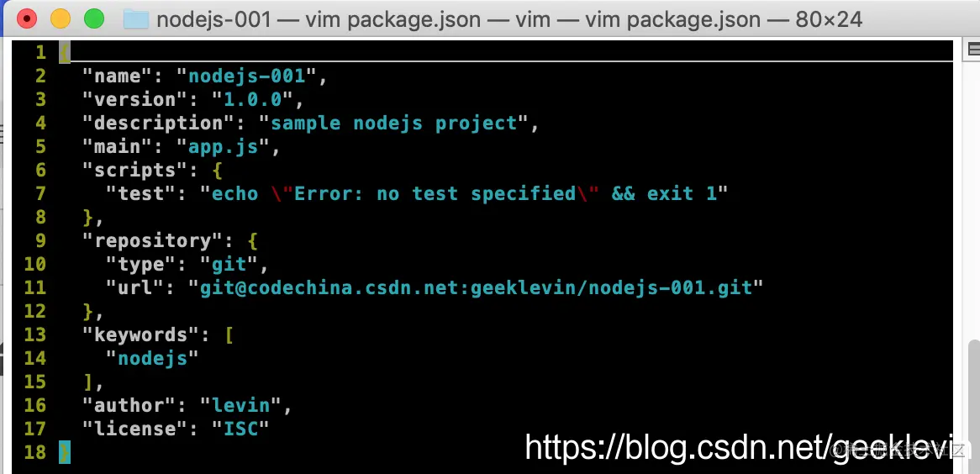Click the opening brace after "repository"
Image resolution: width=980 pixels, height=474 pixels.
(252, 240)
